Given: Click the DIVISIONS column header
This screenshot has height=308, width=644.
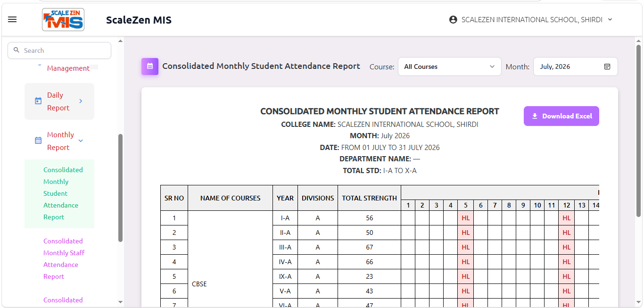Looking at the screenshot, I should coord(318,198).
